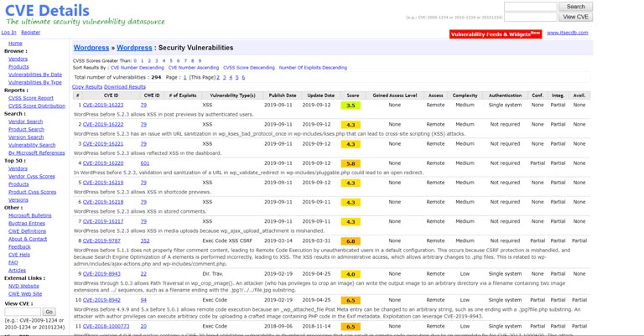Go to results page 6
Viewport: 644px width, 336px height.
(x=243, y=78)
